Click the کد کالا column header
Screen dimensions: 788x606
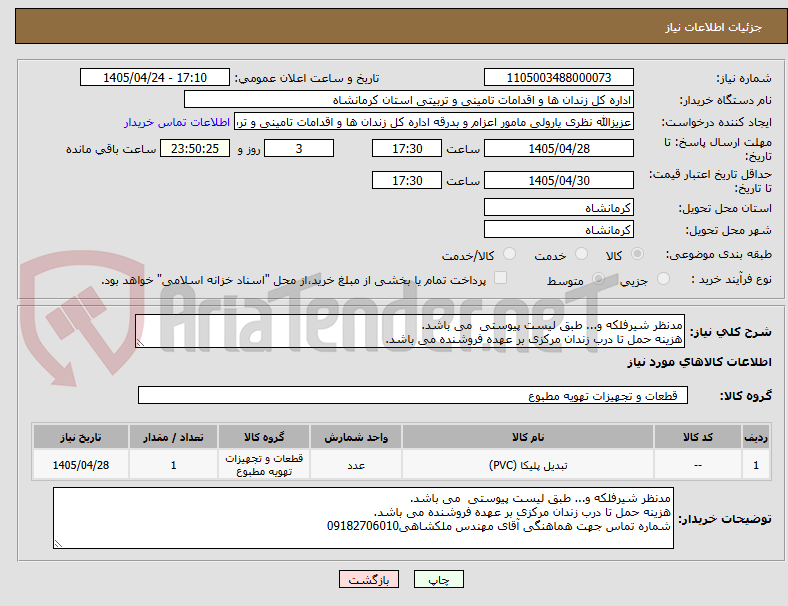tap(698, 437)
